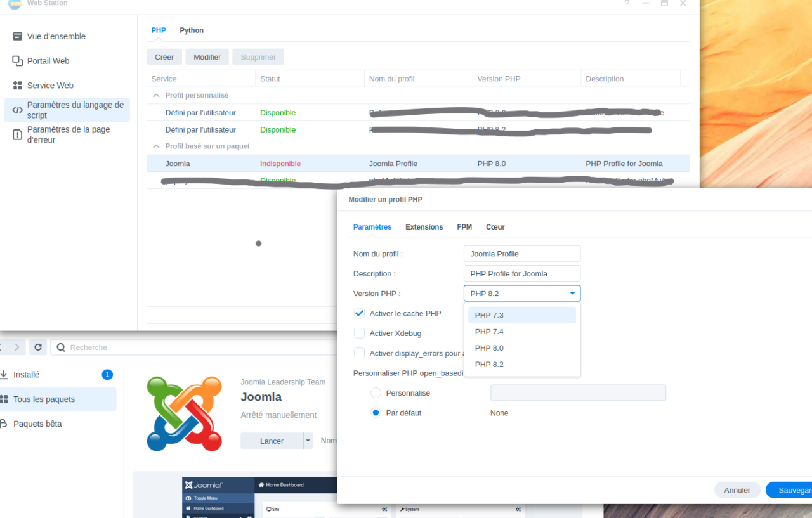Open Web Station help
The height and width of the screenshot is (518, 812).
point(627,4)
